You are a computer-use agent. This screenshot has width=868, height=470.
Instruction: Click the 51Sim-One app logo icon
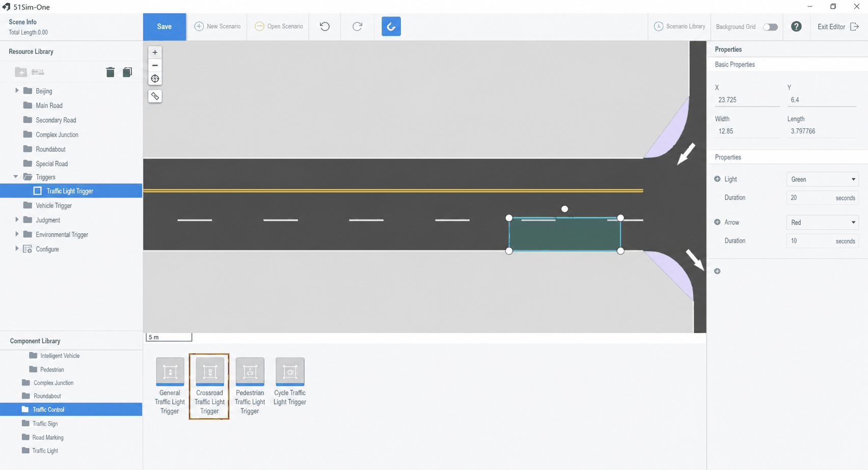6,7
